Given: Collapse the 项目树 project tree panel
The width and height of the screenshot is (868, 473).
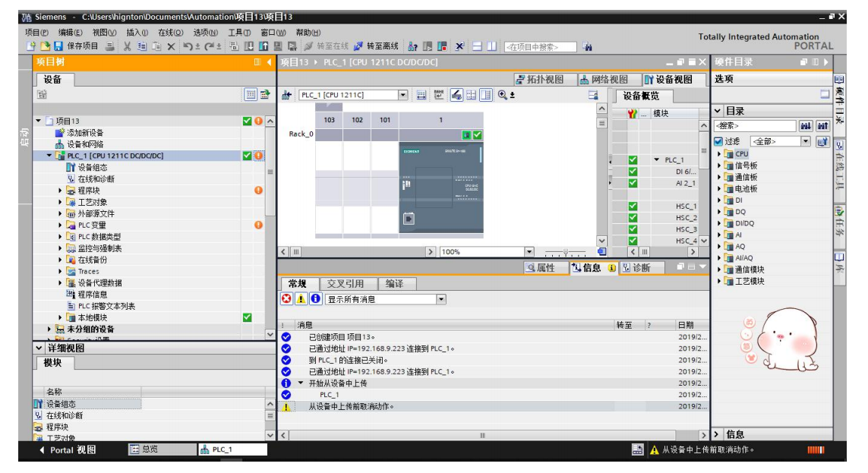Looking at the screenshot, I should [x=268, y=62].
